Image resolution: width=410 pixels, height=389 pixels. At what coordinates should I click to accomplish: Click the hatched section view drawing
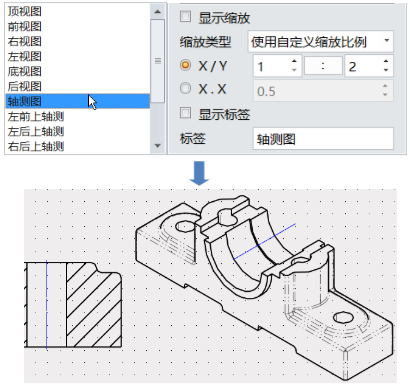tap(73, 305)
